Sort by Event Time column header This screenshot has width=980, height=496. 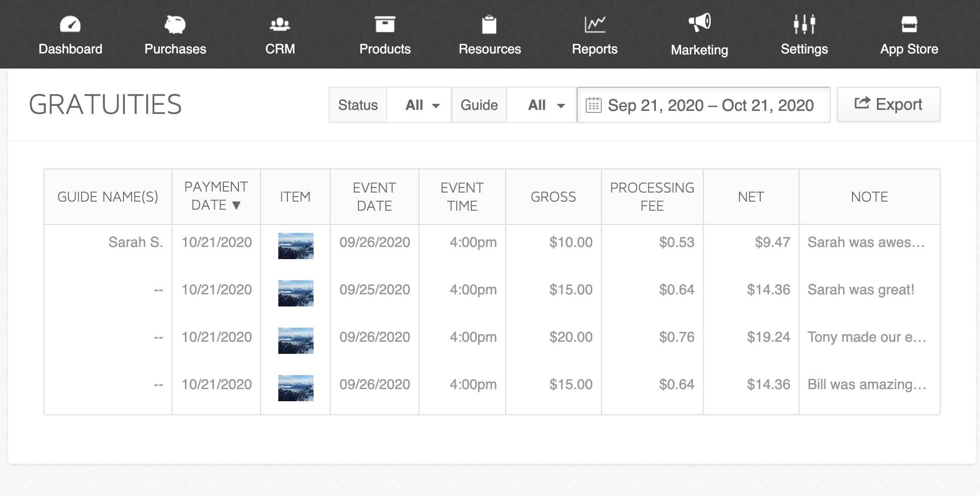pos(462,197)
